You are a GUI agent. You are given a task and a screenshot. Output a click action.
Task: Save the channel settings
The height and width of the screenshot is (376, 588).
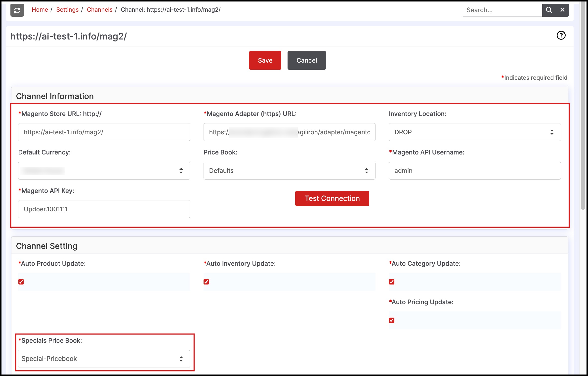point(265,60)
